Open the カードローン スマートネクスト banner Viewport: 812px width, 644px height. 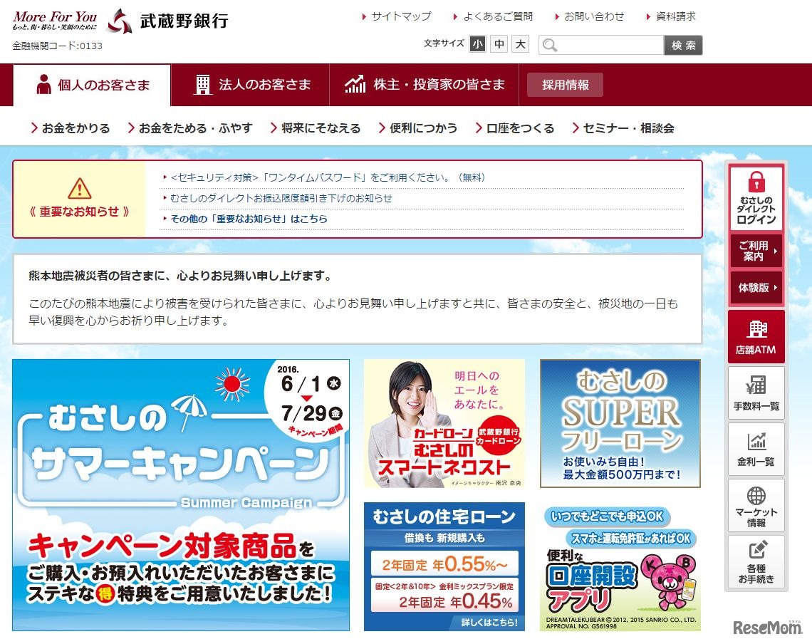(444, 423)
